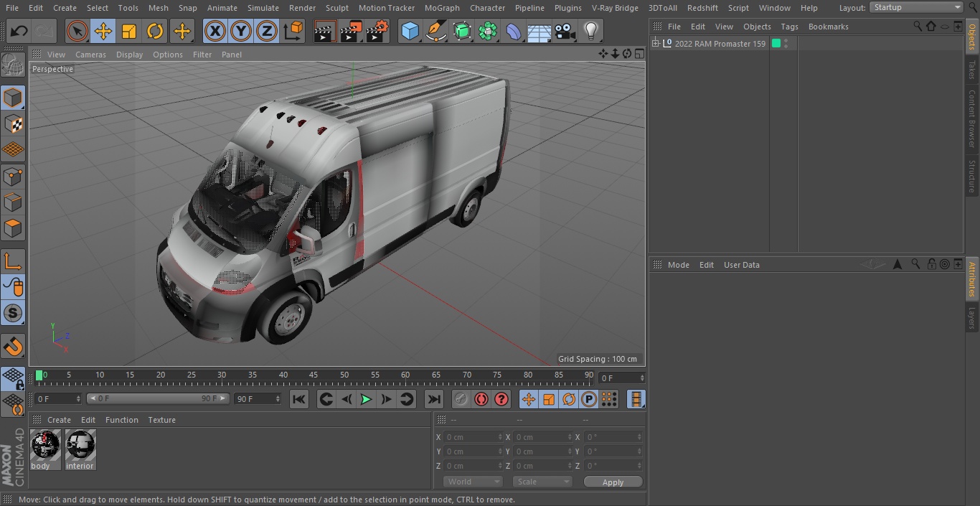The width and height of the screenshot is (980, 506).
Task: Open the Layout Startup dropdown
Action: 916,7
